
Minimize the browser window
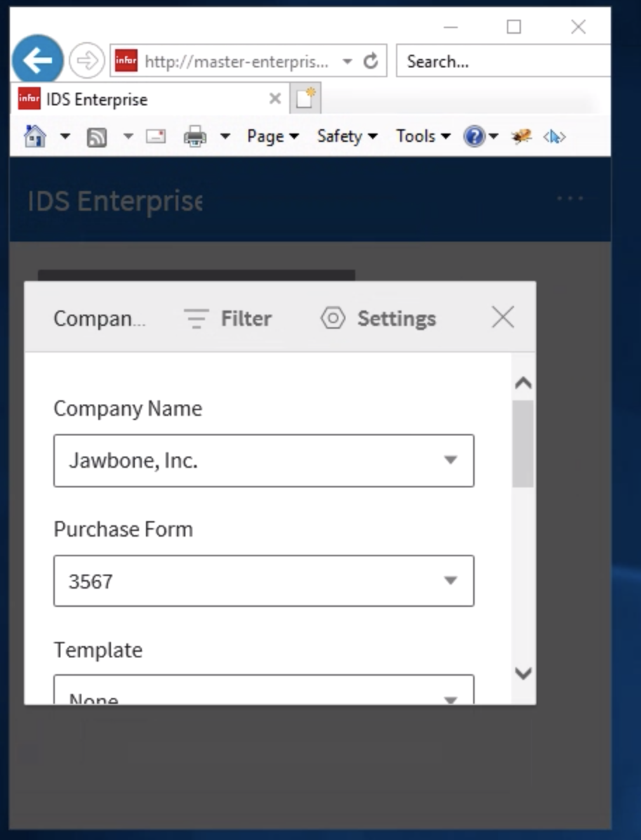point(451,27)
